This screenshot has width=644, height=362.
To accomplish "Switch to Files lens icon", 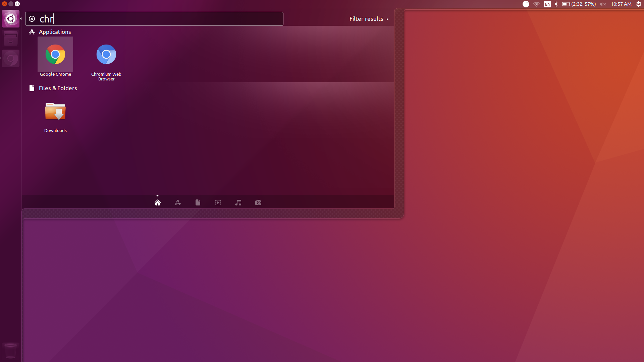I will coord(198,202).
